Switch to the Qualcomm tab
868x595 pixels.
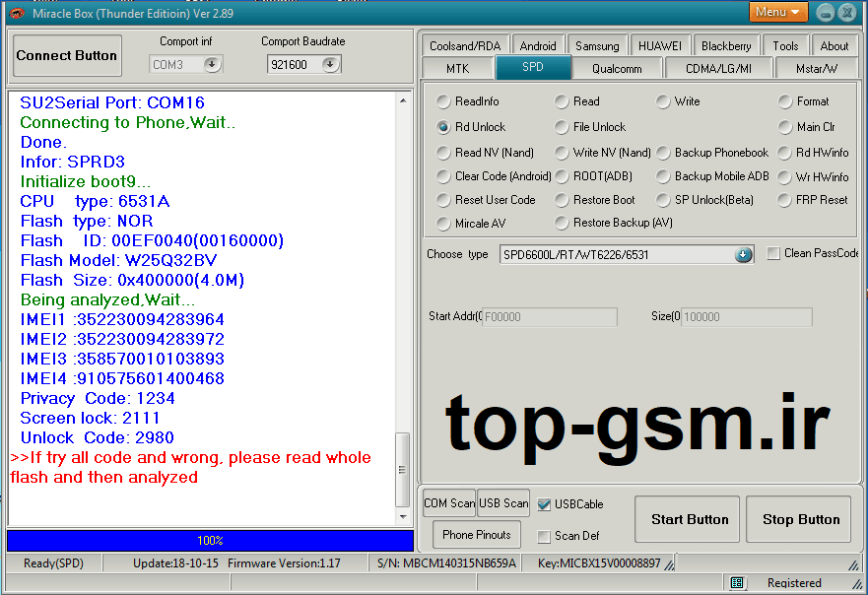pyautogui.click(x=617, y=68)
